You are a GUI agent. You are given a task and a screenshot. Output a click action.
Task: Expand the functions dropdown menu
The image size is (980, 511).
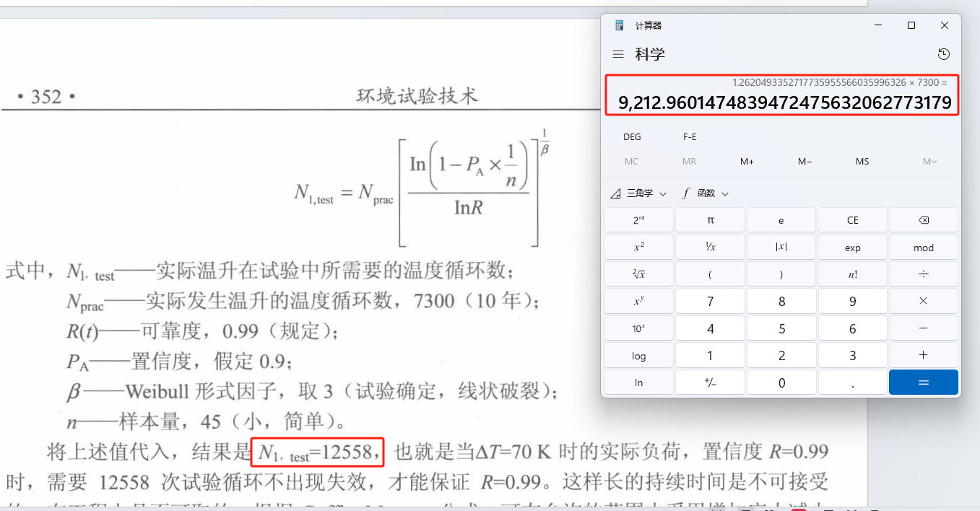[x=706, y=193]
